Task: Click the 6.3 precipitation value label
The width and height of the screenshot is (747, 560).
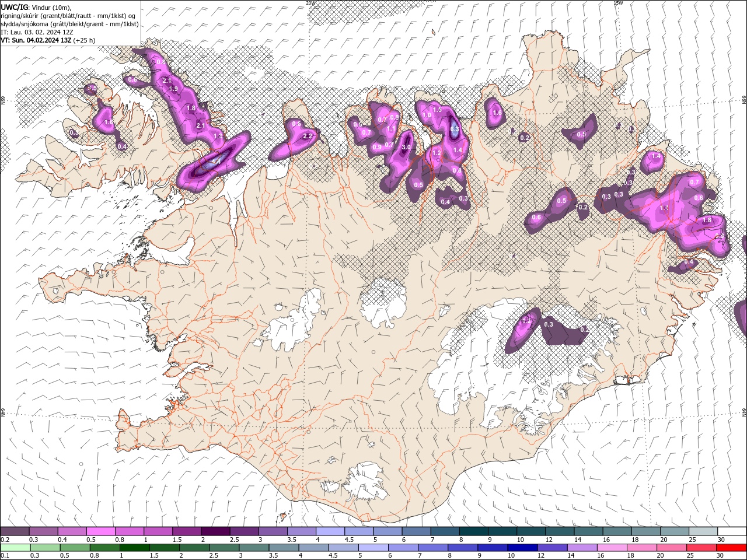Action: pyautogui.click(x=455, y=129)
